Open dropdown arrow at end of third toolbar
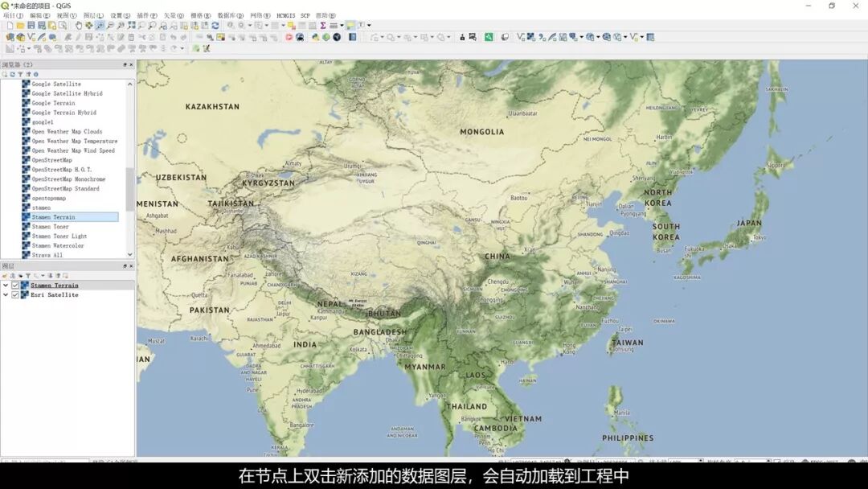868x489 pixels. [x=182, y=49]
